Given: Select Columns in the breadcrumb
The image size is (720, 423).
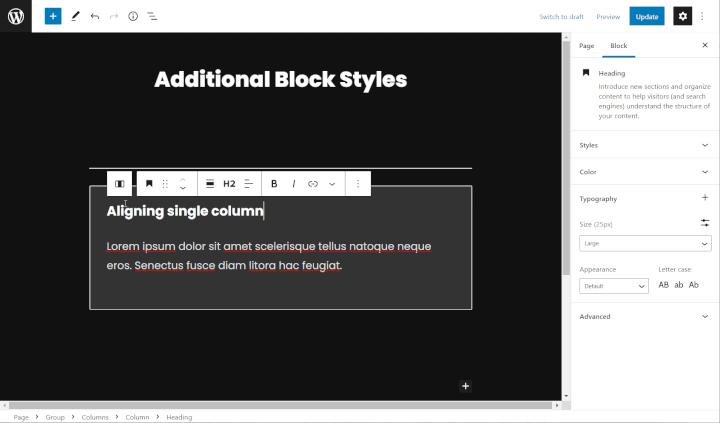Looking at the screenshot, I should (x=95, y=417).
